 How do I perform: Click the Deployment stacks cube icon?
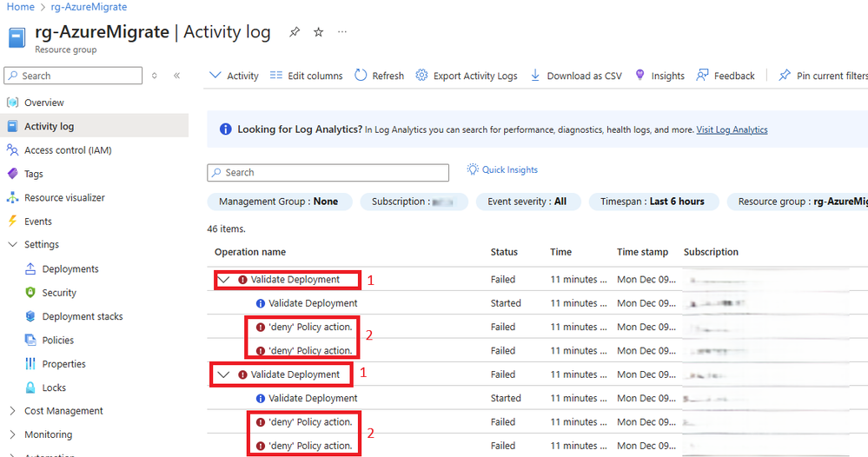pyautogui.click(x=30, y=316)
